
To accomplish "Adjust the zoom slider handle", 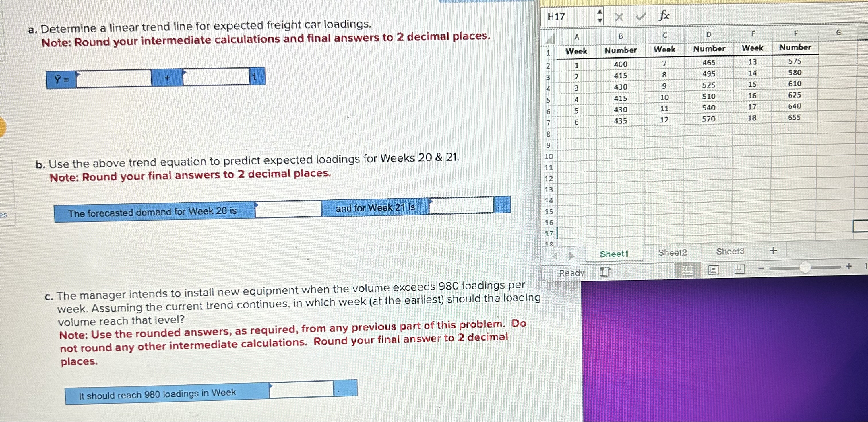I will pyautogui.click(x=805, y=268).
